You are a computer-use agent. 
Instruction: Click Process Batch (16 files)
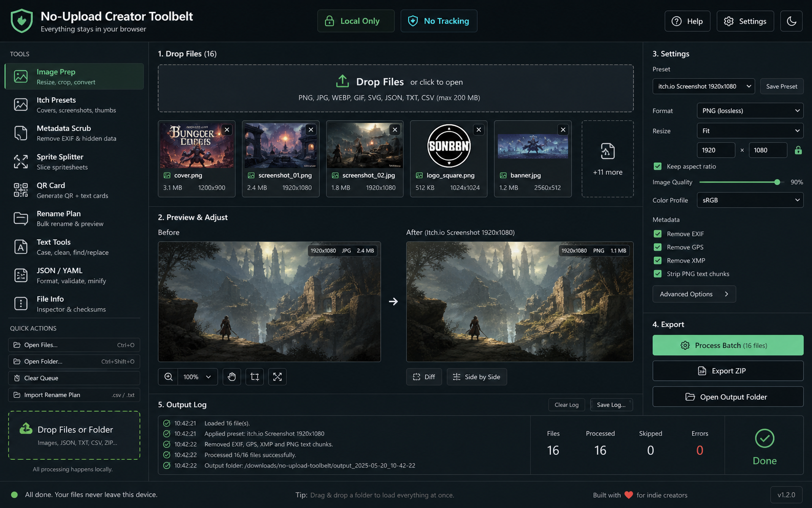coord(728,345)
